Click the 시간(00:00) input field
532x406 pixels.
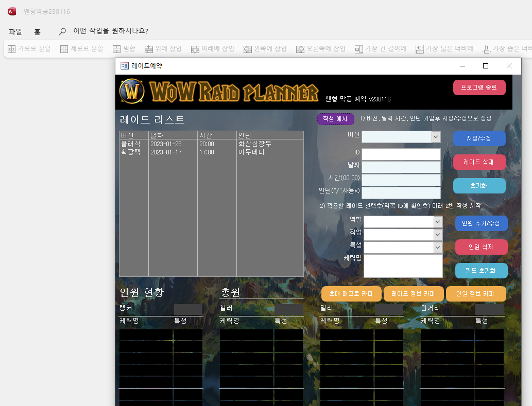[401, 180]
